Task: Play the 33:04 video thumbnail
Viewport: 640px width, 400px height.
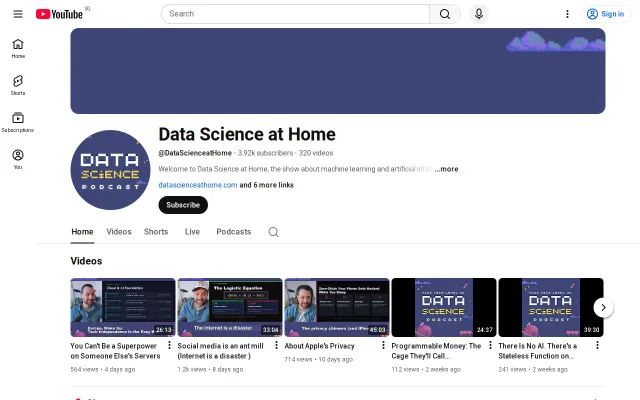Action: coord(230,307)
